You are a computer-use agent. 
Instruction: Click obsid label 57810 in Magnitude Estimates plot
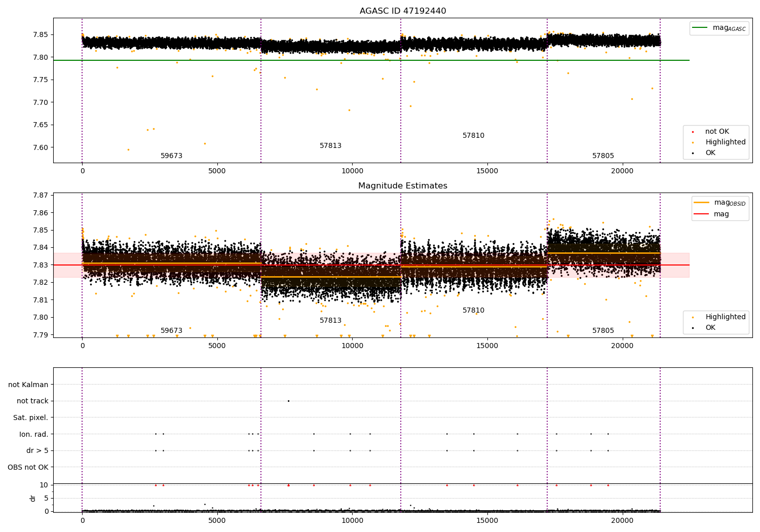coord(473,311)
